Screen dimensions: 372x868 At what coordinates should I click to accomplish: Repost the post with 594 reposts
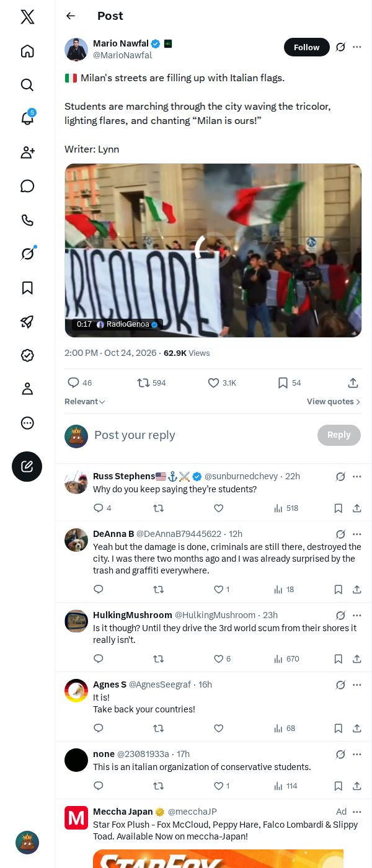(x=151, y=383)
